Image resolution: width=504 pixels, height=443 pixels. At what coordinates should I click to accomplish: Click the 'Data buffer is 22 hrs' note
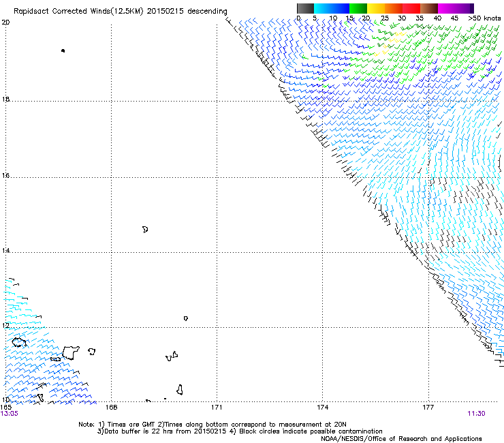pos(136,431)
